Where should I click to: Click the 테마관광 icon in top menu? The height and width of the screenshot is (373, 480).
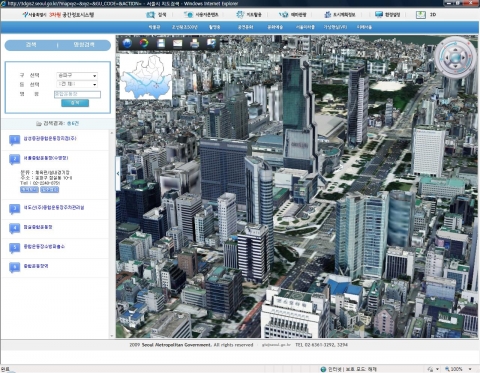[x=284, y=15]
